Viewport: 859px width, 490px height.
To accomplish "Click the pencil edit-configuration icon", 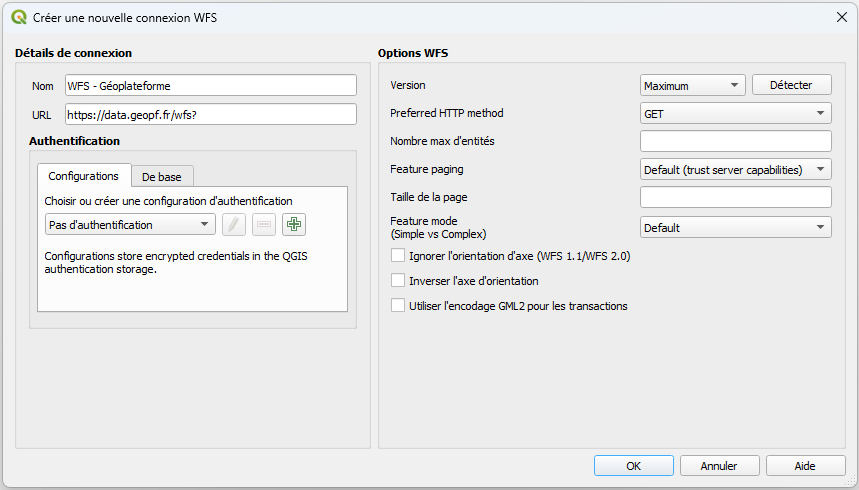I will point(234,224).
